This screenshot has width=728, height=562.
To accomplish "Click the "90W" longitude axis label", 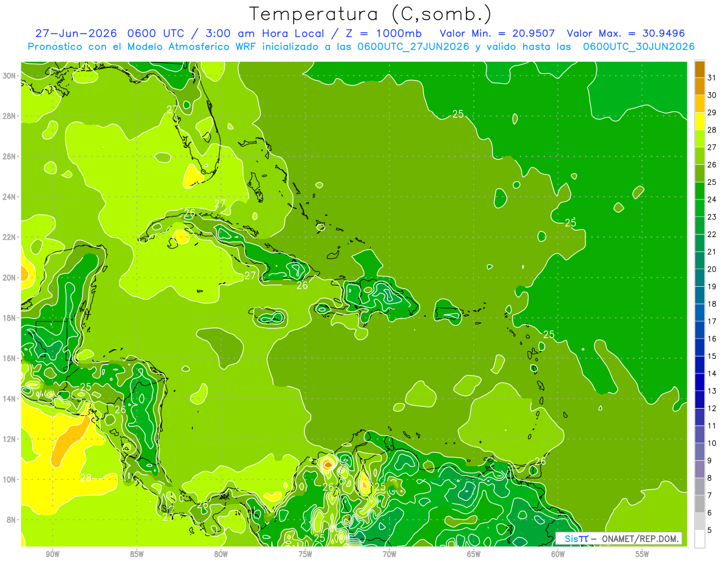I will pos(53,554).
